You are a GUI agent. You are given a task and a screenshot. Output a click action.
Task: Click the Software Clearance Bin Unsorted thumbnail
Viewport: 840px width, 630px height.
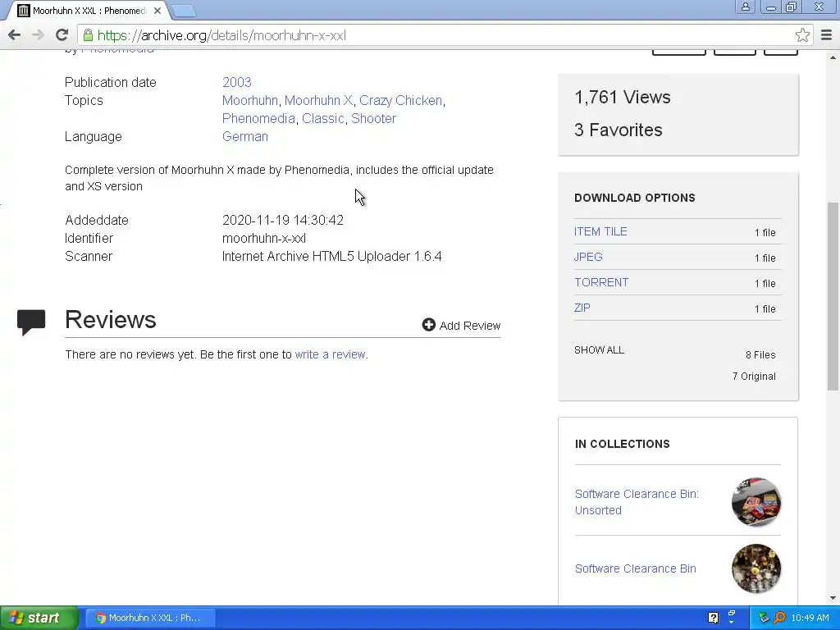756,502
